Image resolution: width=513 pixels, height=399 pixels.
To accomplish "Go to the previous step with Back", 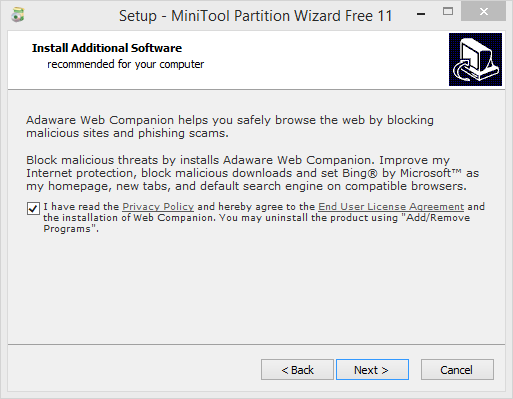I will point(297,370).
